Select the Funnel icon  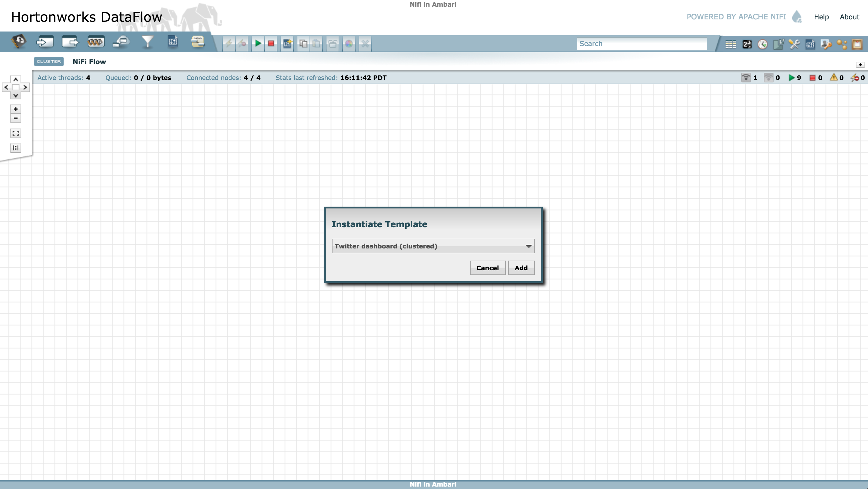click(x=147, y=42)
